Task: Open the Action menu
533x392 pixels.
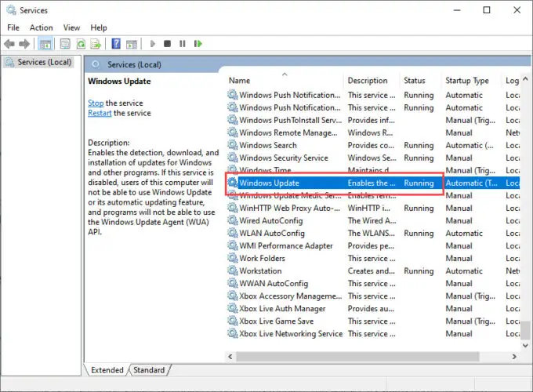Action: coord(41,27)
